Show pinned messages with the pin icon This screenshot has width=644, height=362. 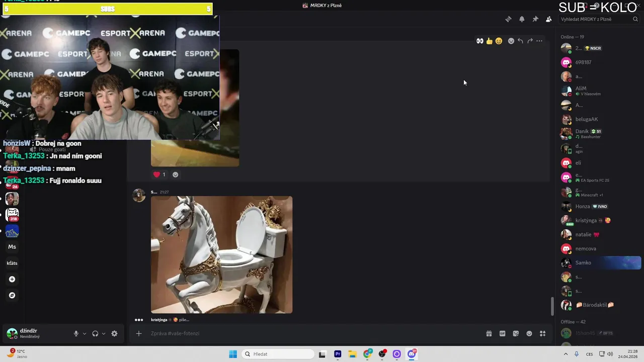(x=535, y=19)
